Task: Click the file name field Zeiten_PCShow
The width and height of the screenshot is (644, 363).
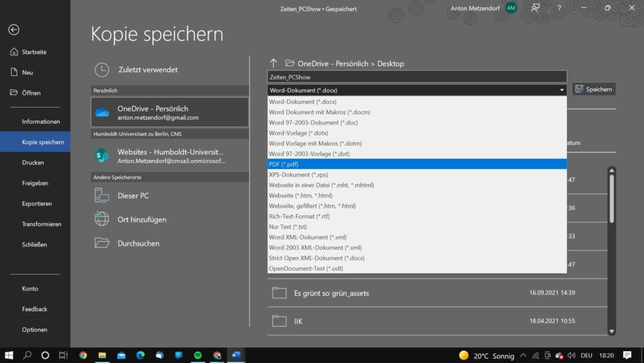Action: 417,77
